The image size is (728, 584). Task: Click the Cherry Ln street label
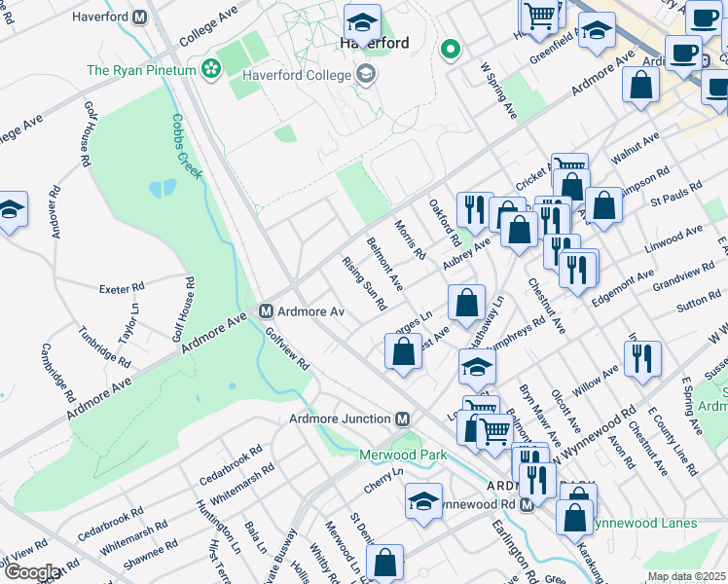tap(383, 481)
